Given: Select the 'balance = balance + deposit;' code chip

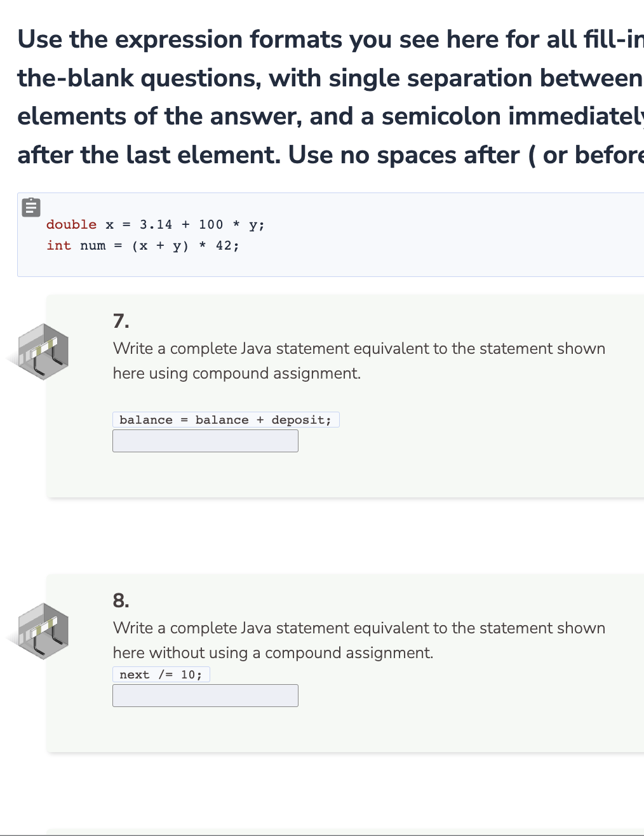Looking at the screenshot, I should [225, 419].
